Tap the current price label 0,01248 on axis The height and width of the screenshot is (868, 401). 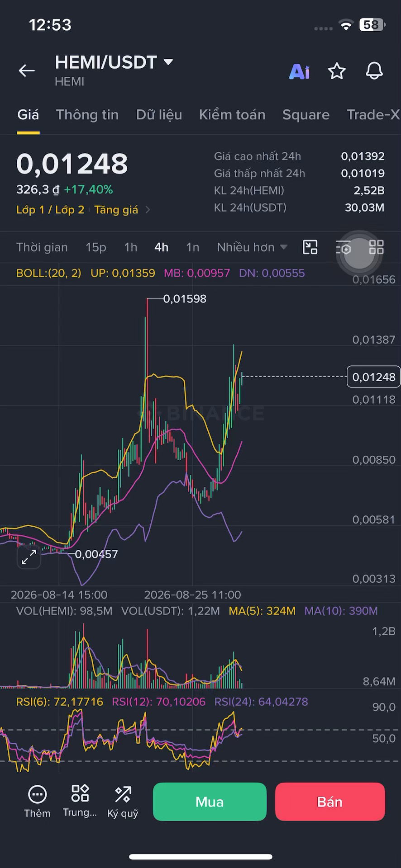point(373,377)
